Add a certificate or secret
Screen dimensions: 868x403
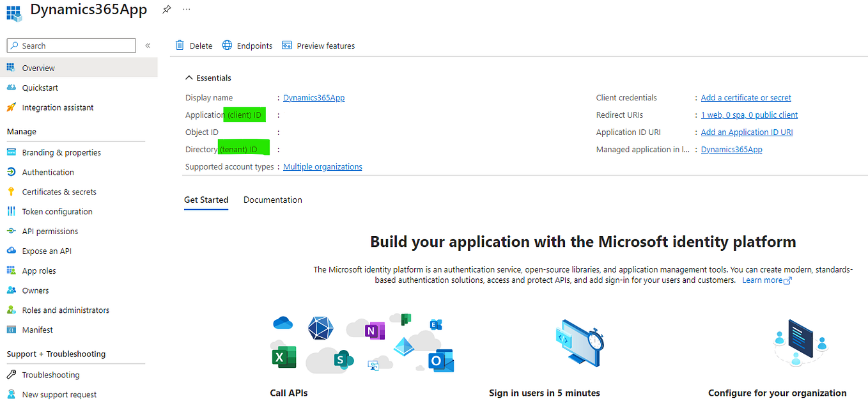[x=745, y=97]
